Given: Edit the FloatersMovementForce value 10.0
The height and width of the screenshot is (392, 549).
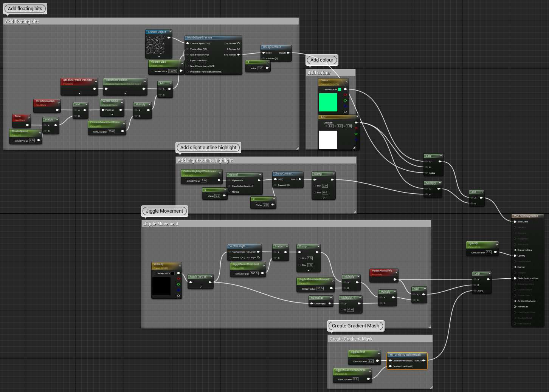Looking at the screenshot, I should [x=111, y=131].
